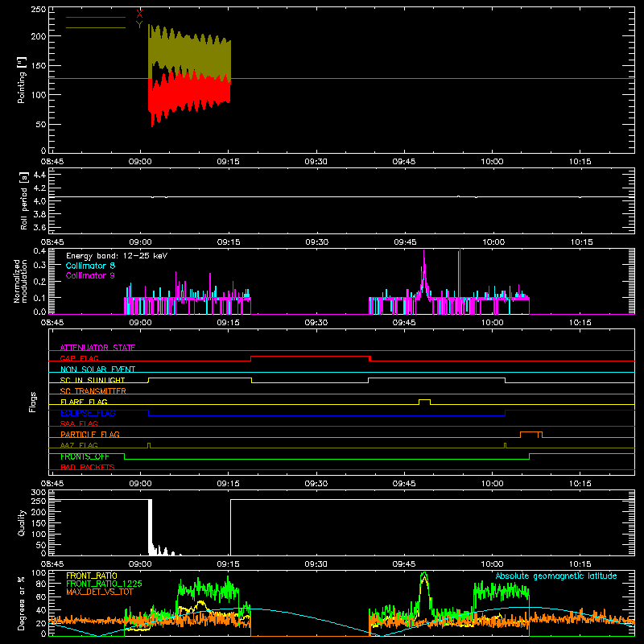Click the 09:45 tick under modulation plot
The width and height of the screenshot is (644, 644).
[404, 323]
